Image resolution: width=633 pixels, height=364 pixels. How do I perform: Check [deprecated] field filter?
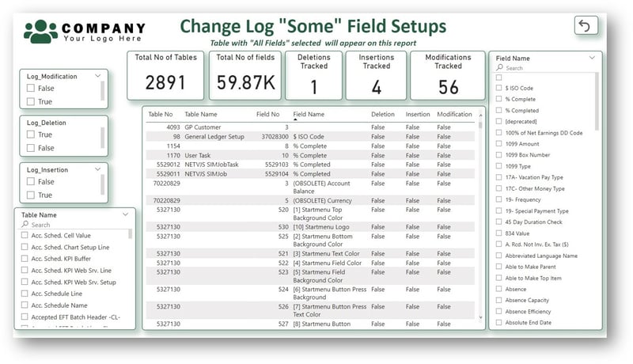[x=499, y=121]
